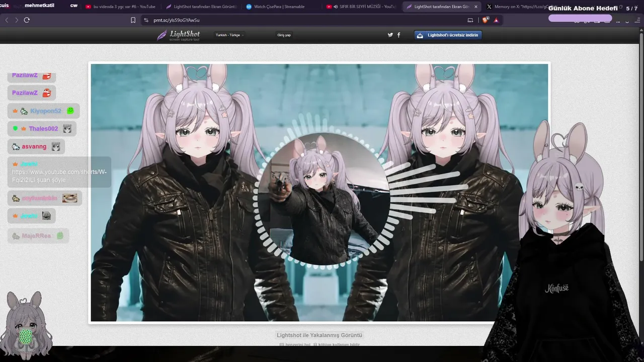Open LightShot's Twitter page icon
This screenshot has width=644, height=362.
coord(390,35)
